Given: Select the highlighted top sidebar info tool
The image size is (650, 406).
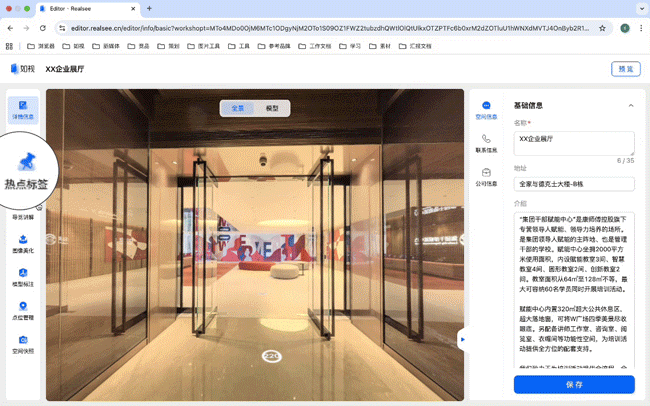Looking at the screenshot, I should coord(23,110).
